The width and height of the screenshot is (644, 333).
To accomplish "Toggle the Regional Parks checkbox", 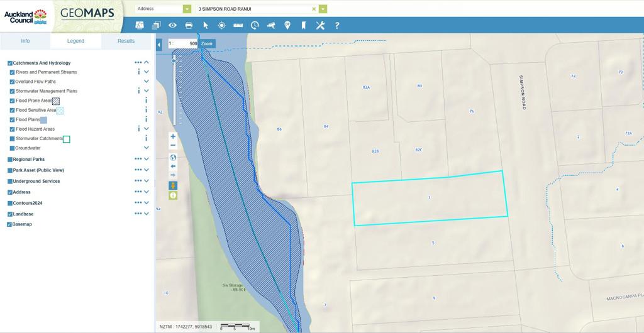I will pyautogui.click(x=10, y=160).
